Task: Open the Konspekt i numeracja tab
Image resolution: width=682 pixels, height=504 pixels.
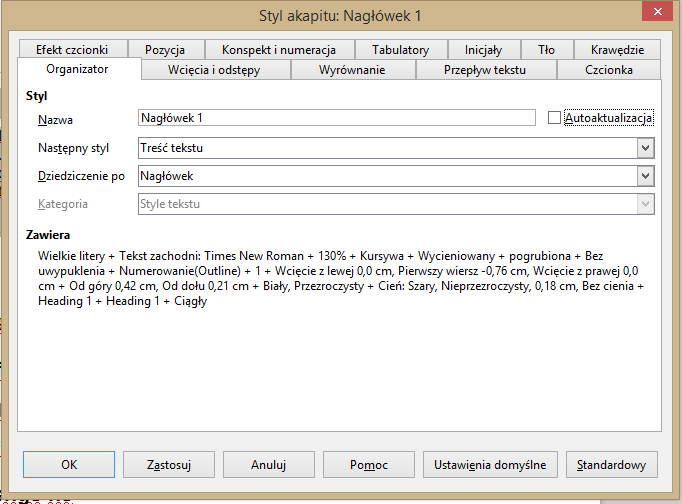Action: click(x=279, y=50)
